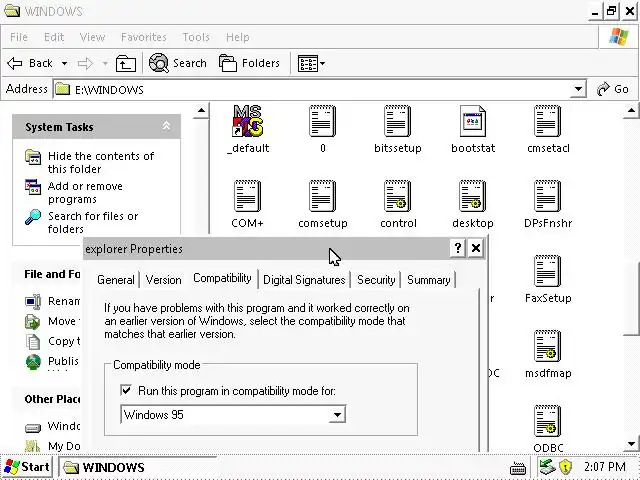Click the Go button beside address bar
This screenshot has width=640, height=480.
(613, 89)
